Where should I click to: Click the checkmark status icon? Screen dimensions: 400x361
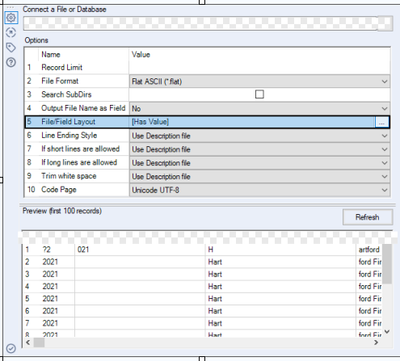(11, 348)
